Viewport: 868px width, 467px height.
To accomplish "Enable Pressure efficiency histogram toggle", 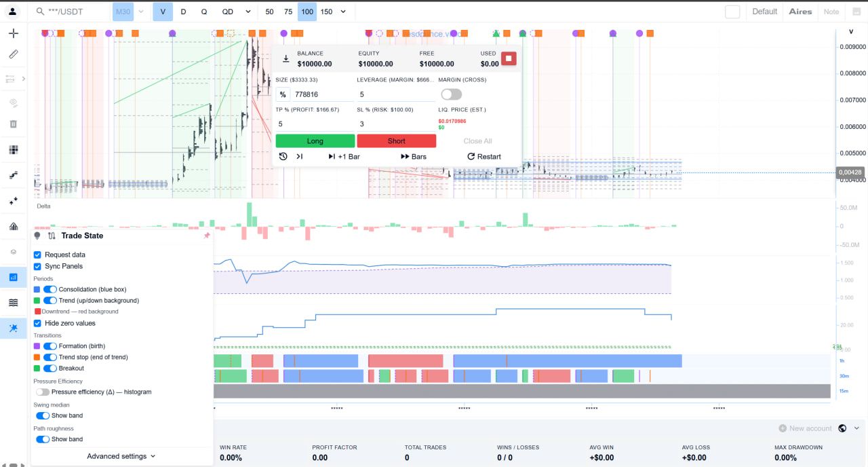I will (43, 392).
